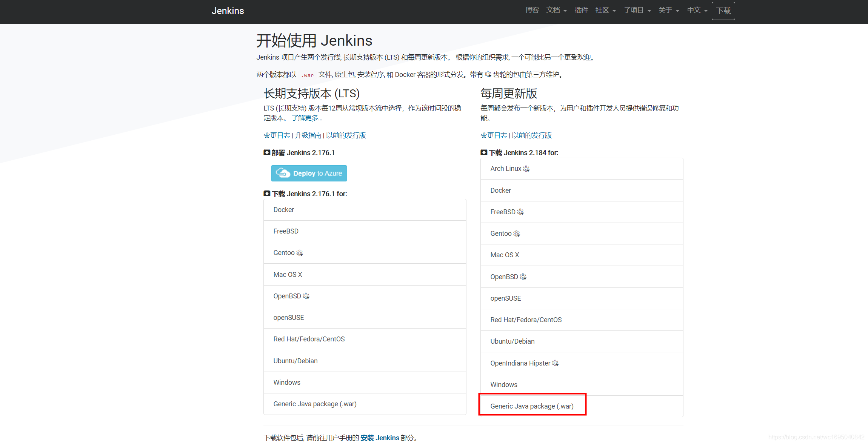The image size is (868, 444).
Task: Expand the 社区 navigation menu
Action: 606,10
